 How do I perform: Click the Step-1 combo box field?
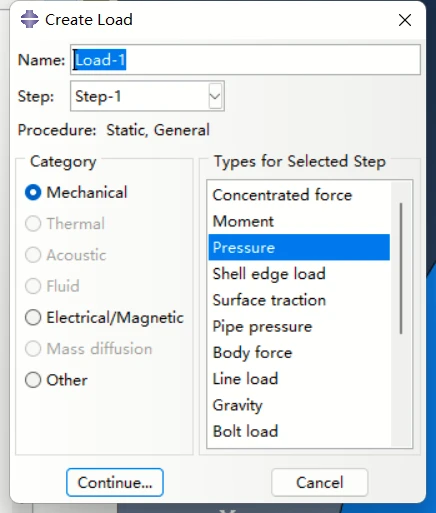pos(147,96)
